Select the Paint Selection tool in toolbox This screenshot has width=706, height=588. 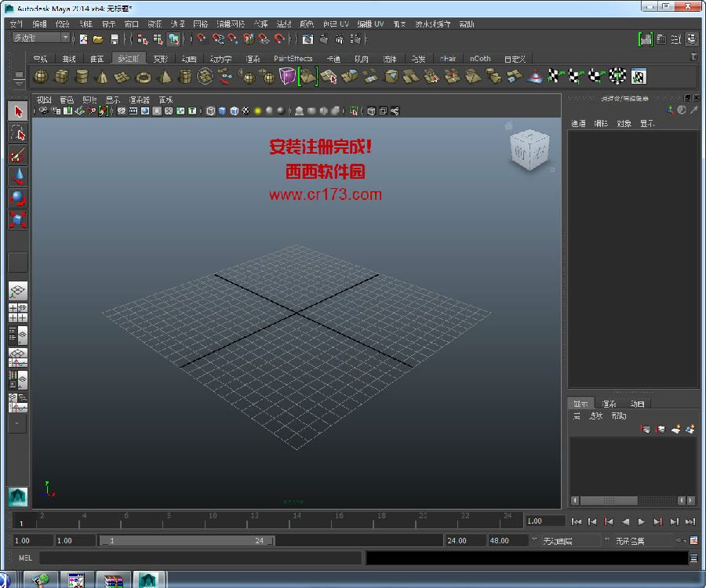pyautogui.click(x=18, y=154)
